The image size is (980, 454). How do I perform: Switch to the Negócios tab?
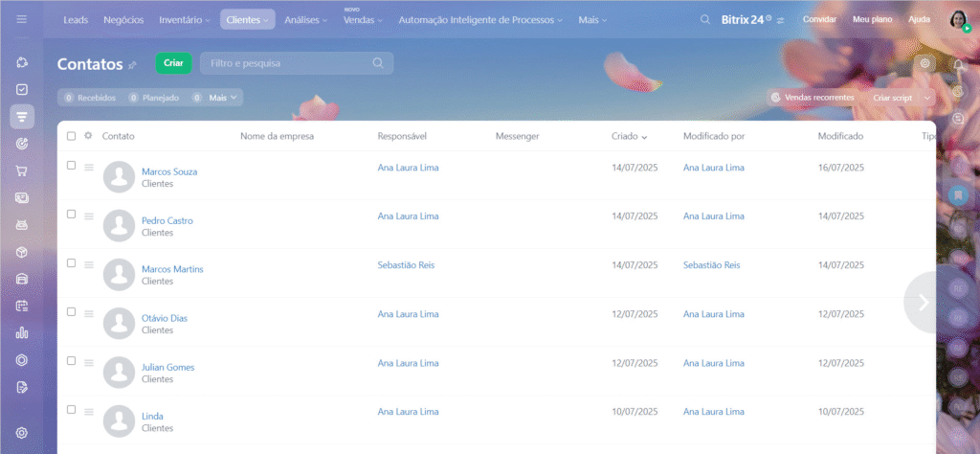(x=123, y=19)
